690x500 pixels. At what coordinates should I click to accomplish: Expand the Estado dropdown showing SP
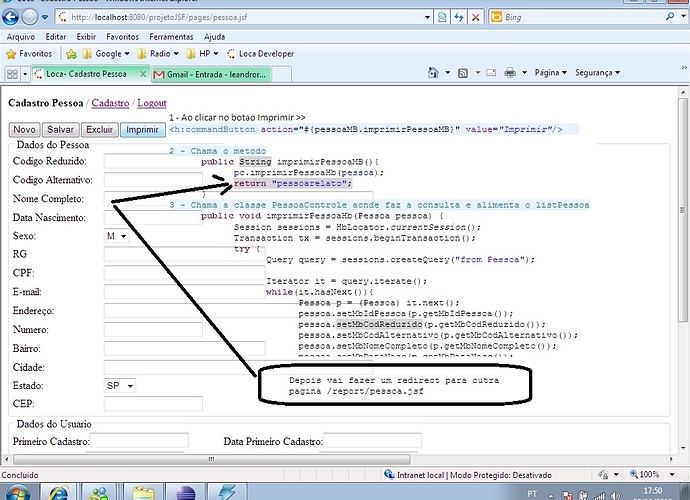point(120,385)
